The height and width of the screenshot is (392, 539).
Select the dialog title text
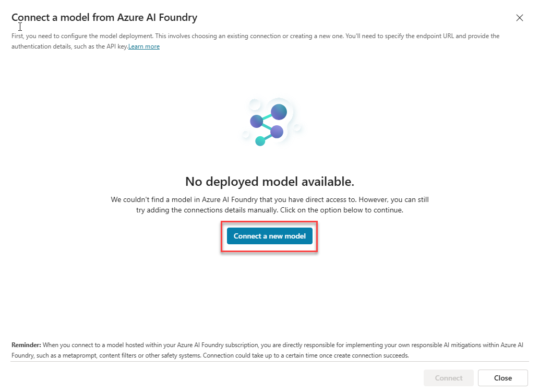click(104, 17)
